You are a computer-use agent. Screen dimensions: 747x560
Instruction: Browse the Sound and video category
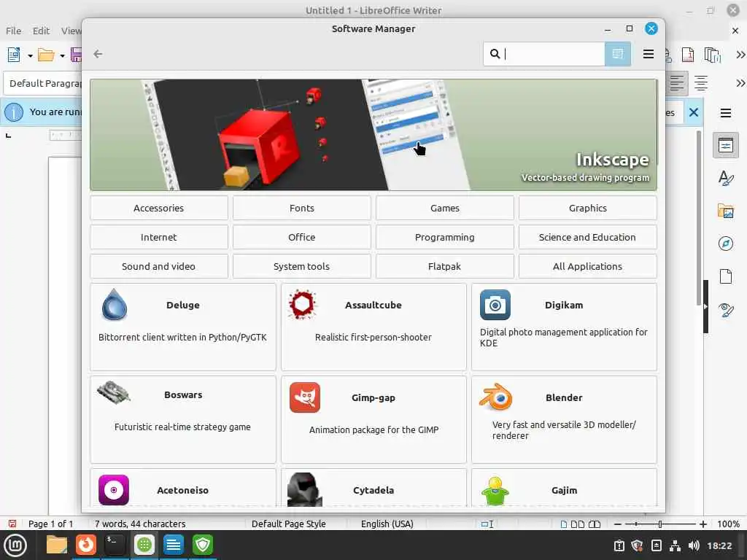[x=158, y=266]
